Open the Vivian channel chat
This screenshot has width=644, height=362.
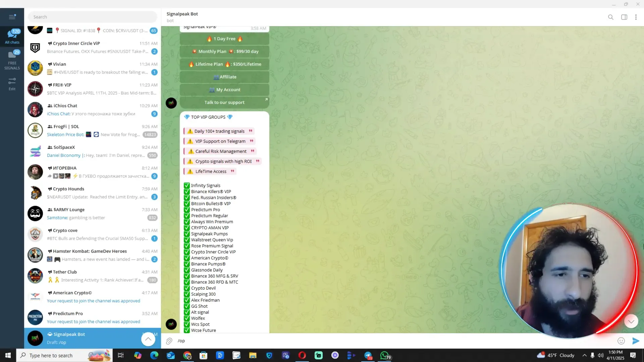click(93, 68)
